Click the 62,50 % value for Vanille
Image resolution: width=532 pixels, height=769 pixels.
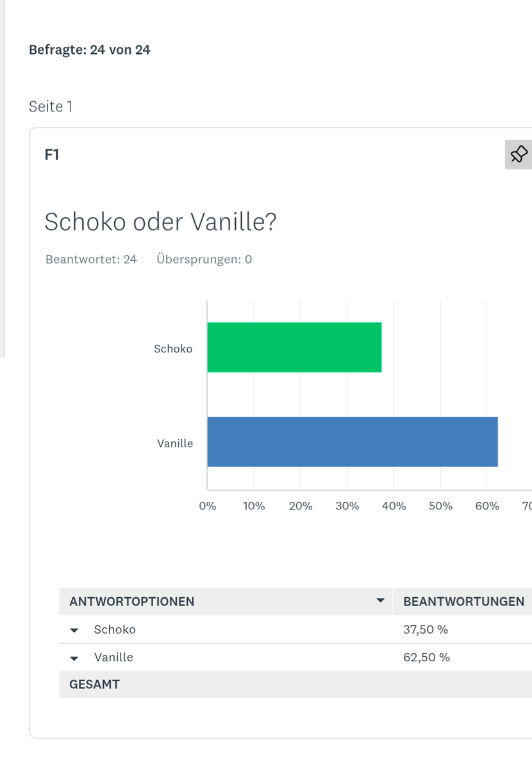426,657
